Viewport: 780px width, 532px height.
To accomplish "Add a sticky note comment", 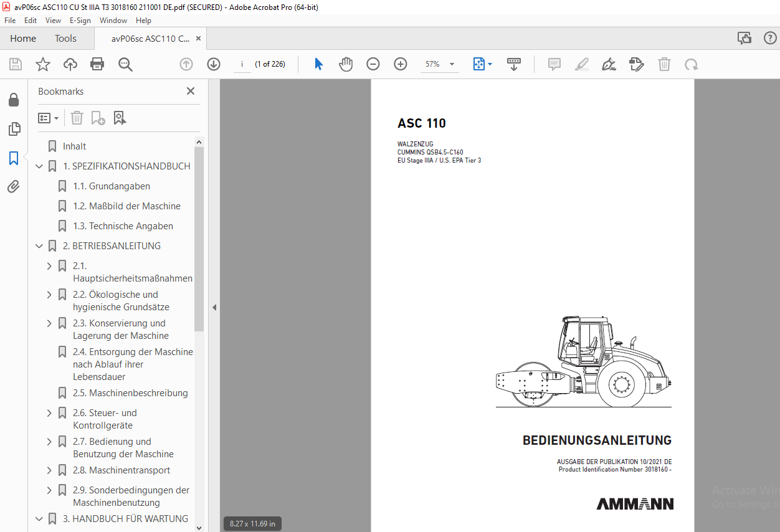I will 554,64.
